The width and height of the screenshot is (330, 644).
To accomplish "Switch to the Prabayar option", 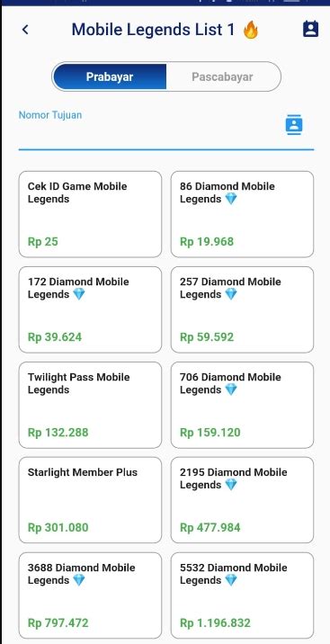I will pos(110,76).
